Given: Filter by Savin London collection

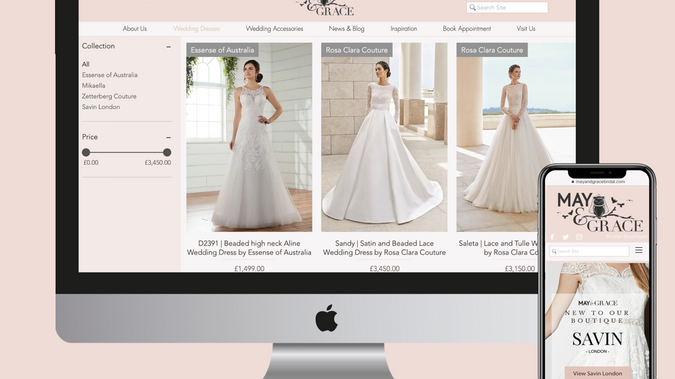Looking at the screenshot, I should click(101, 107).
